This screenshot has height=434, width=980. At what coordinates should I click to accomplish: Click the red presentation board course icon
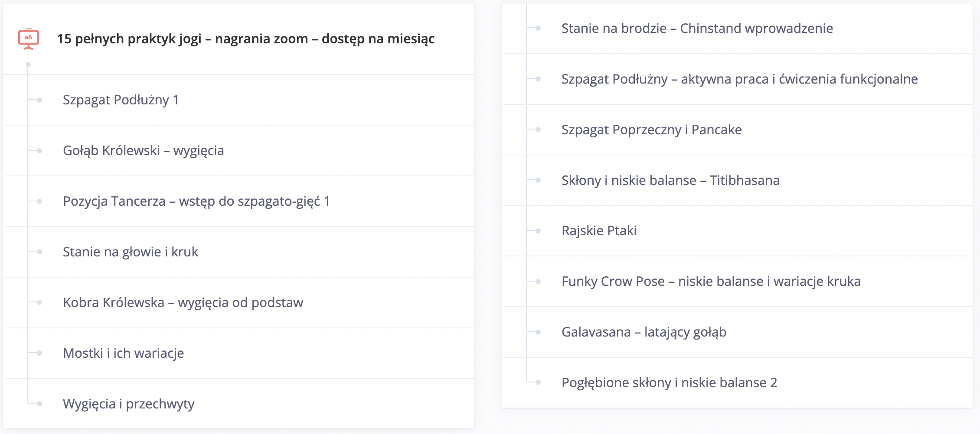click(x=29, y=39)
